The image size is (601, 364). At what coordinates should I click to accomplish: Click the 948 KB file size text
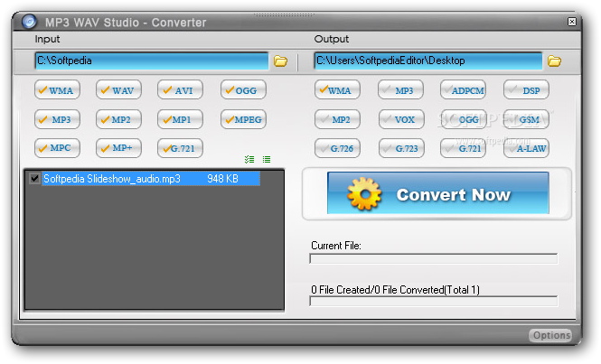click(222, 179)
